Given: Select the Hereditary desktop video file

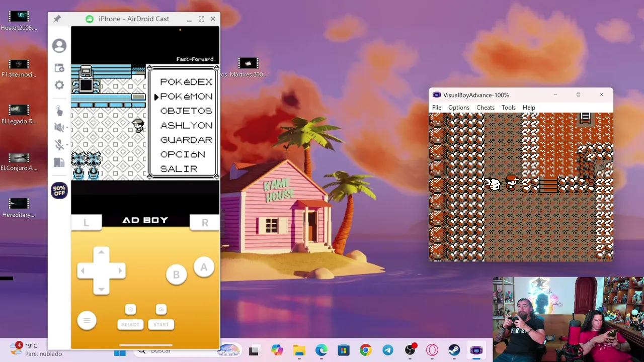Looking at the screenshot, I should (19, 208).
